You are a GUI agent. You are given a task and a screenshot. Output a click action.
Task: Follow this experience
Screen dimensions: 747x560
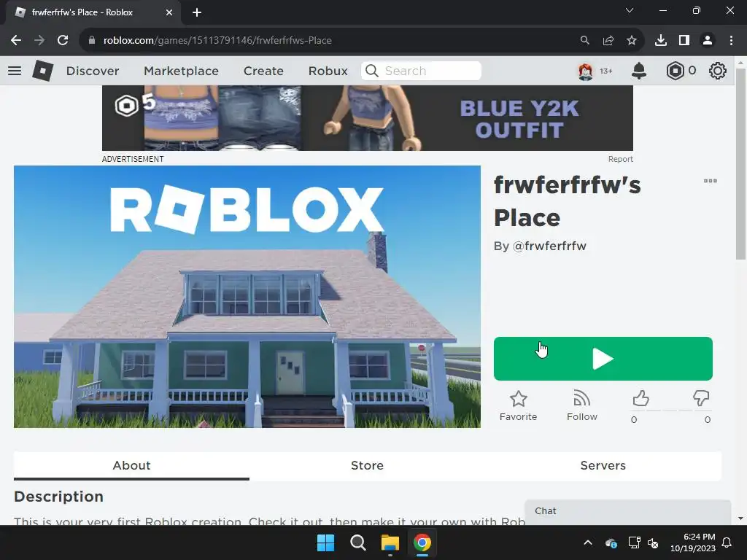point(581,405)
